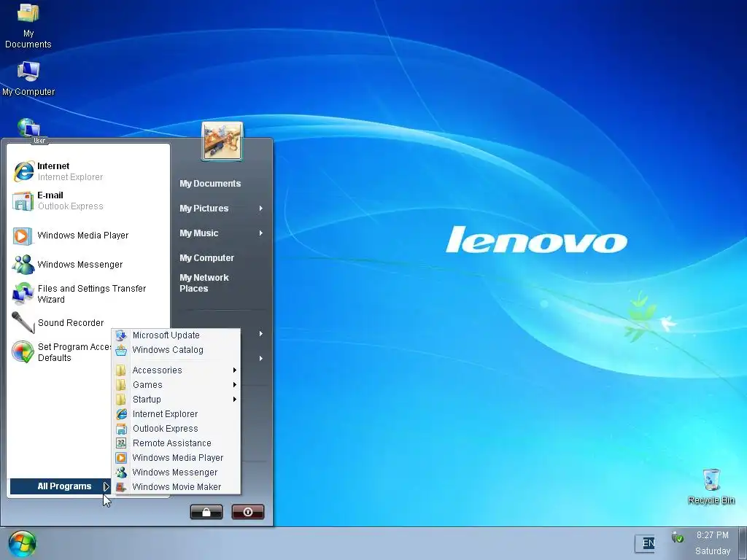Screen dimensions: 747x560
Task: Click arrow right of Microsoft Update row
Action: (261, 334)
